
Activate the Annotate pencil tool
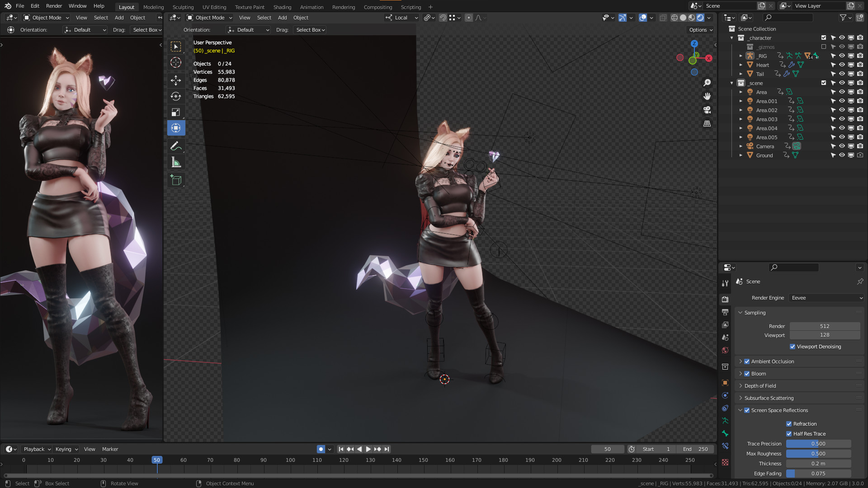pos(176,146)
